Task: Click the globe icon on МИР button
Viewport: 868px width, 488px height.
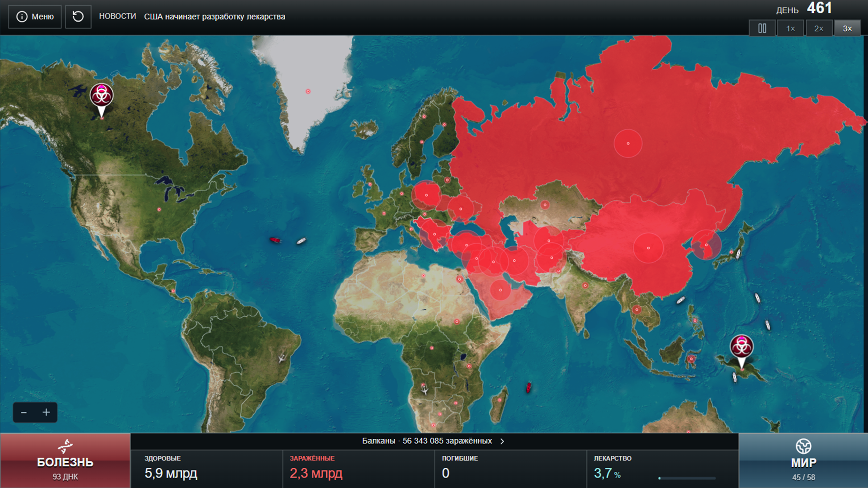Action: tap(803, 446)
